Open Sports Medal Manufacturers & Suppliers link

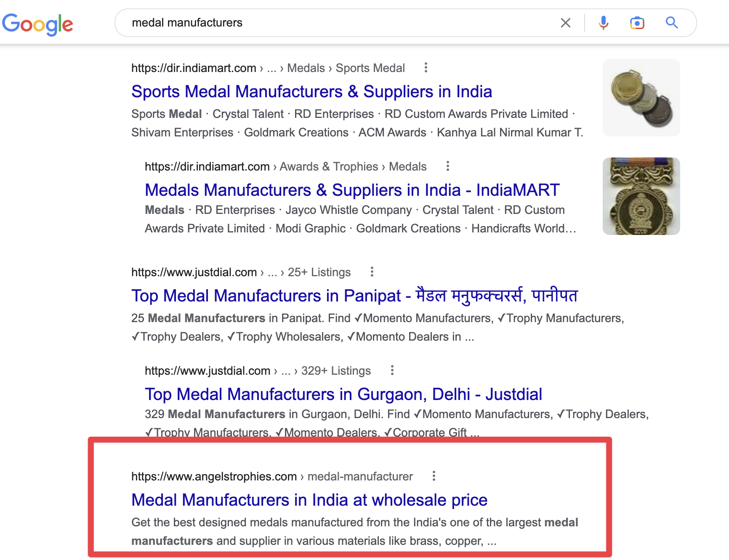point(311,92)
